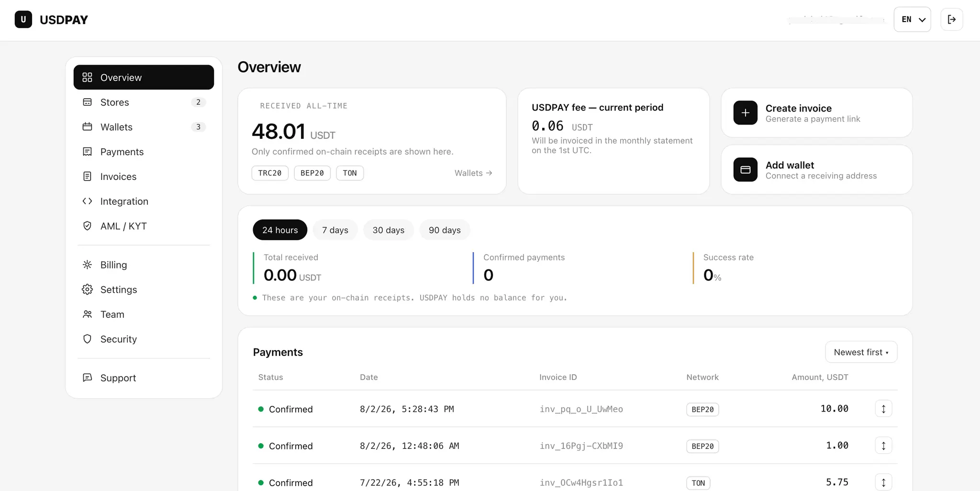The image size is (980, 491).
Task: Click the Network column header
Action: tap(702, 377)
